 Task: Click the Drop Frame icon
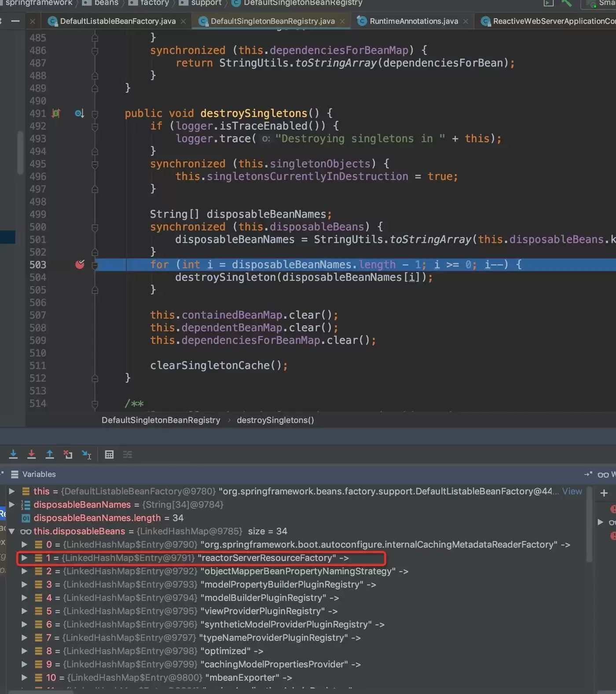click(x=68, y=454)
